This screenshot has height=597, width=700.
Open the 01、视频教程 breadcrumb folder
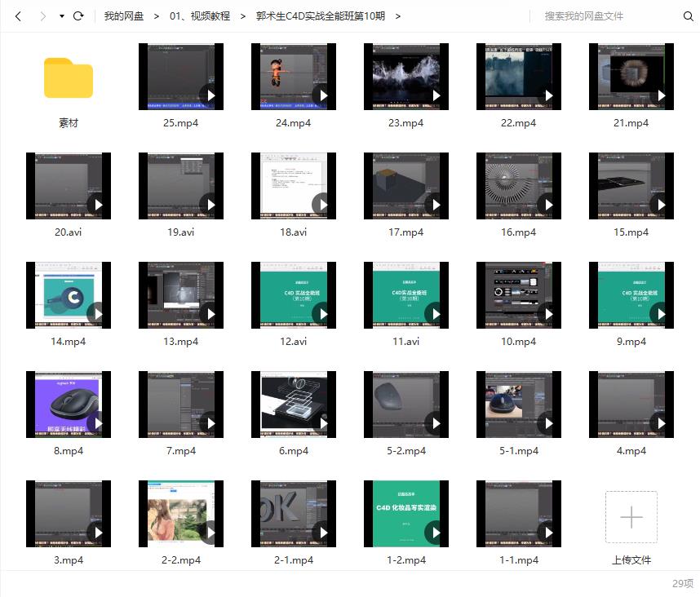[x=199, y=16]
